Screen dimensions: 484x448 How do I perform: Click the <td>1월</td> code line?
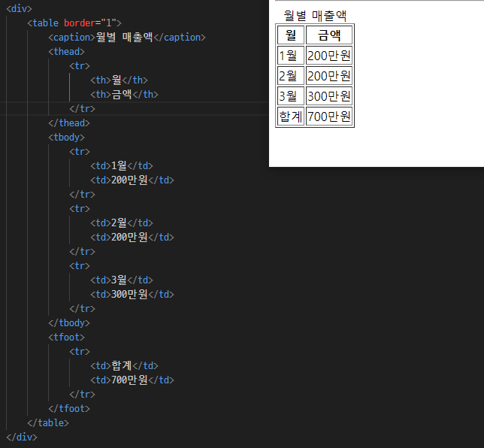point(122,166)
